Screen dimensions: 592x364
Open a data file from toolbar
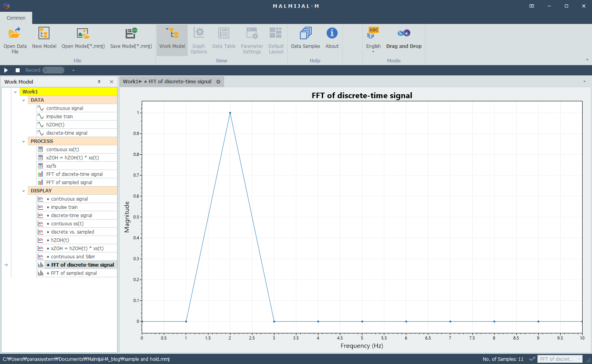pyautogui.click(x=15, y=40)
